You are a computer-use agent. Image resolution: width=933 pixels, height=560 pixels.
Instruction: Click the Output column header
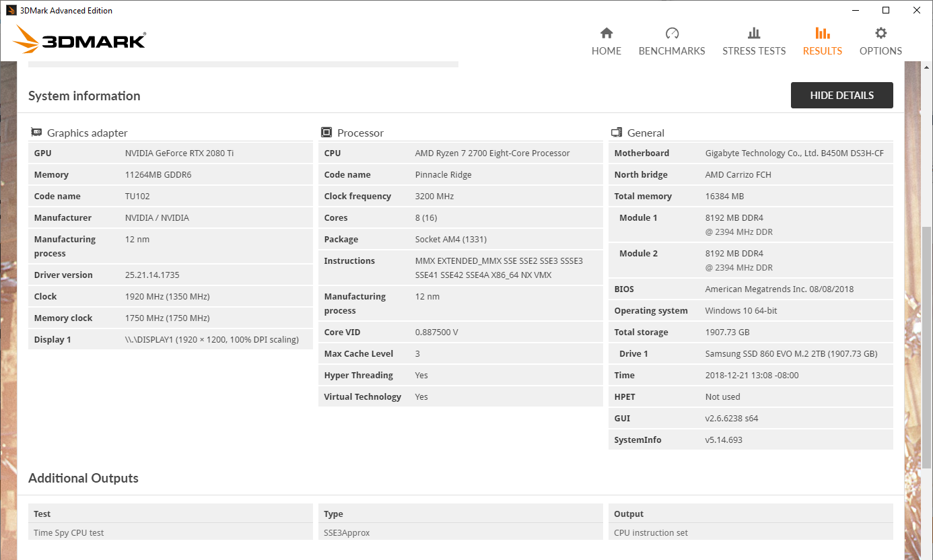point(629,514)
